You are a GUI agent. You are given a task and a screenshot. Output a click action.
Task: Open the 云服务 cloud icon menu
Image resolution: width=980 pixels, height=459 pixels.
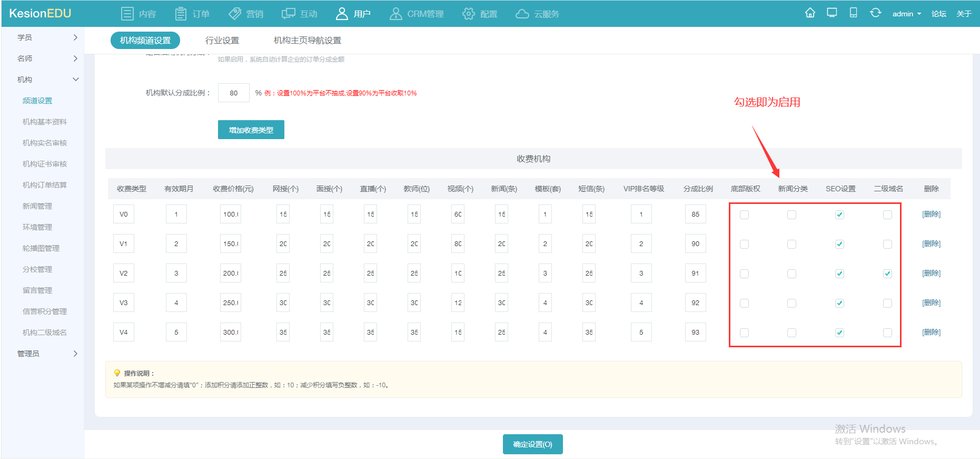click(x=537, y=14)
